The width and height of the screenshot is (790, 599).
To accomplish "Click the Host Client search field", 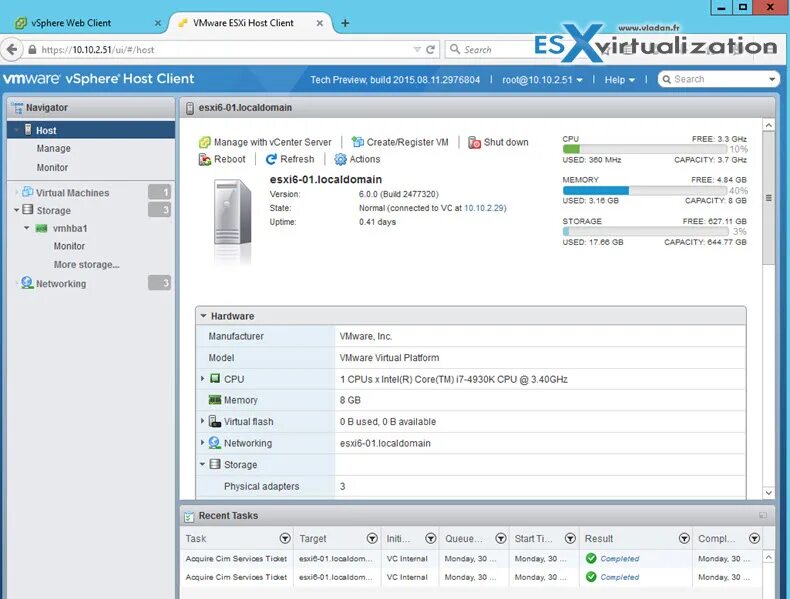I will pos(718,79).
